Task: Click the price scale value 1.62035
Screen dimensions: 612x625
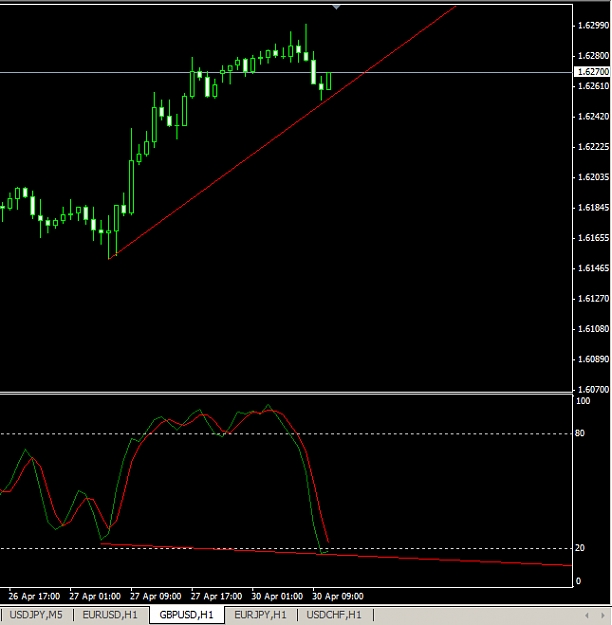Action: coord(593,177)
